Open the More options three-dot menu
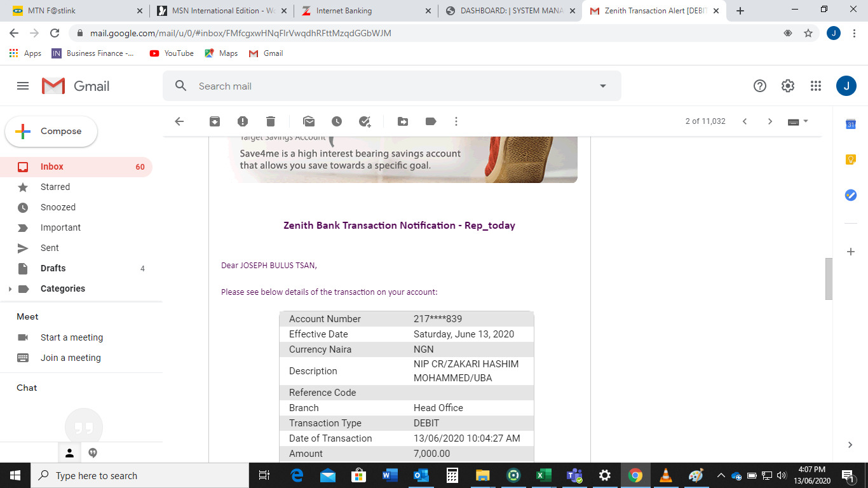This screenshot has width=868, height=488. (x=456, y=121)
